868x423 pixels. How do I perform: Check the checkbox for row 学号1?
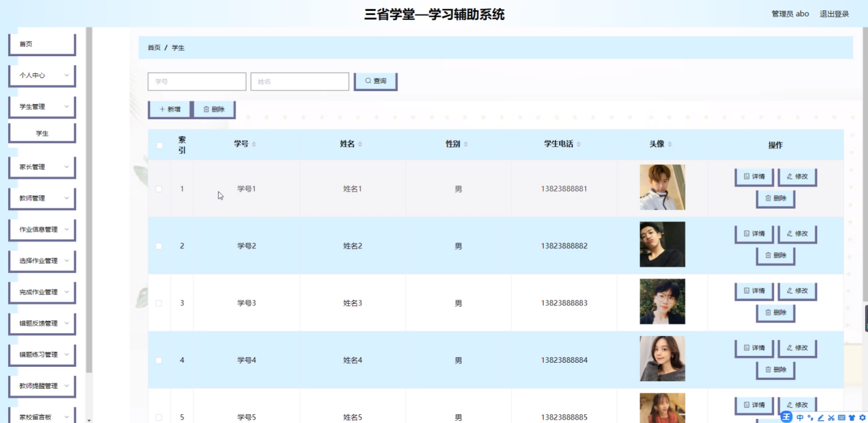(159, 189)
